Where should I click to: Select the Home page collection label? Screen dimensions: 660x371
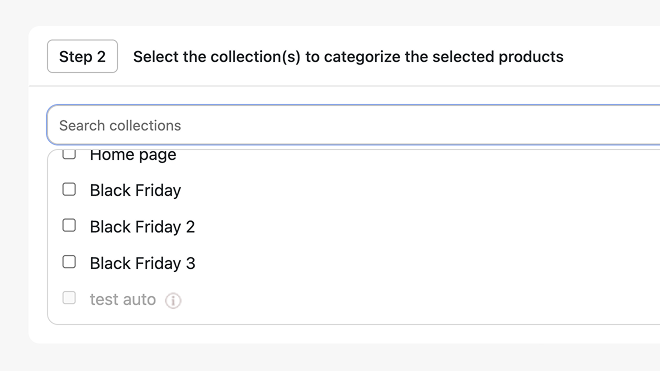point(133,155)
